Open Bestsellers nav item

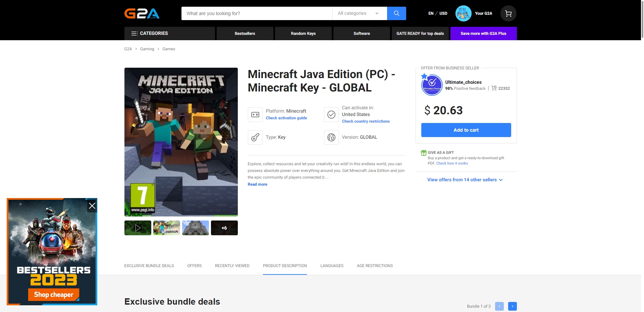(x=245, y=34)
